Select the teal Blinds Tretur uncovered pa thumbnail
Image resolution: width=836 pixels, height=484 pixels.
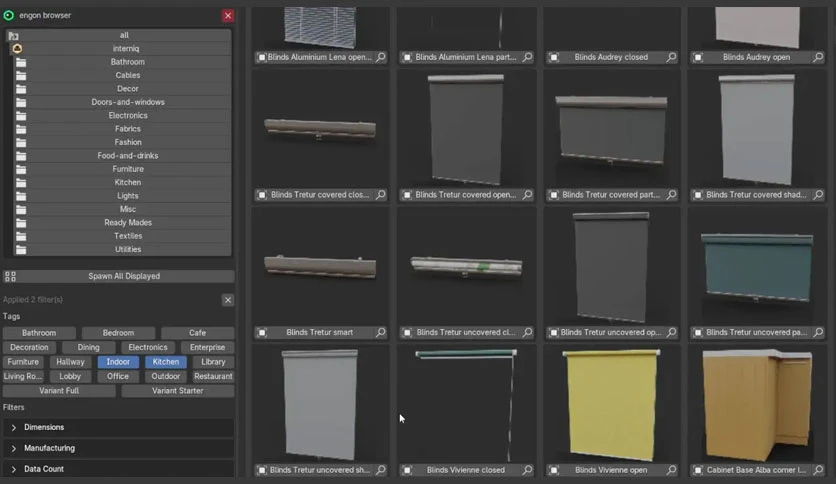pos(757,267)
